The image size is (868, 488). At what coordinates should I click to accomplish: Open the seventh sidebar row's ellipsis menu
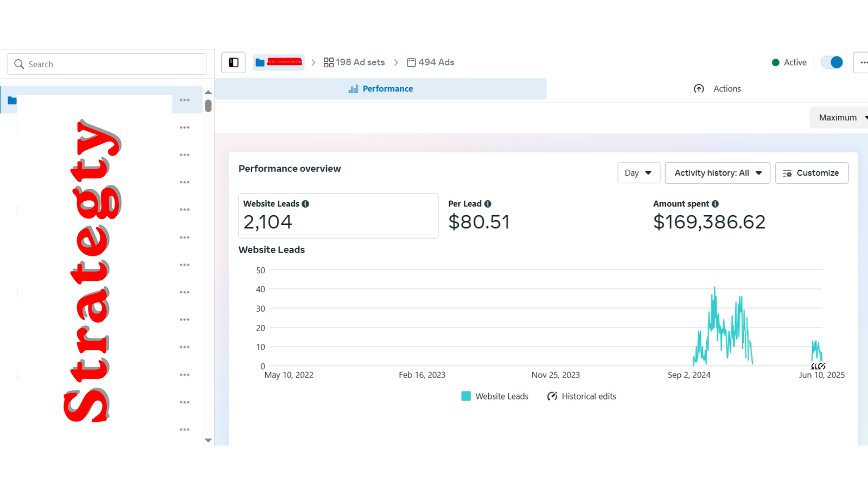point(184,265)
